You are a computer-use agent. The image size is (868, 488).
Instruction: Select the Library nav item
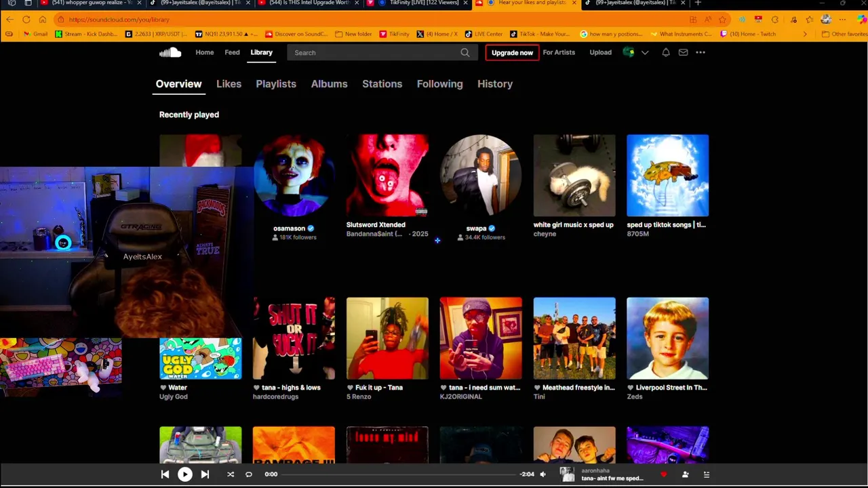(261, 52)
